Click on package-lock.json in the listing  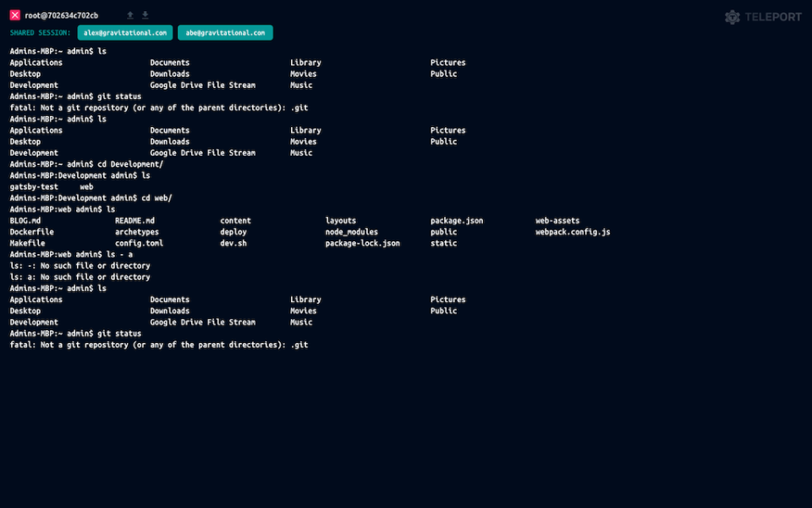click(362, 243)
